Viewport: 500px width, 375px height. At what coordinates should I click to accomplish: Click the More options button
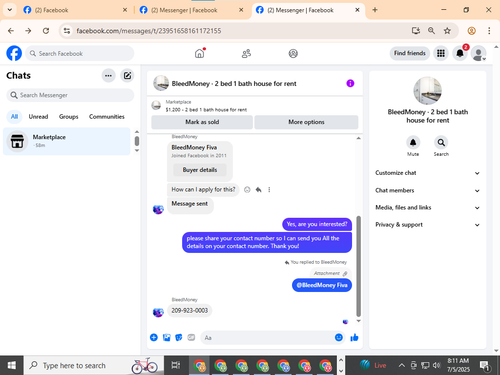click(306, 122)
